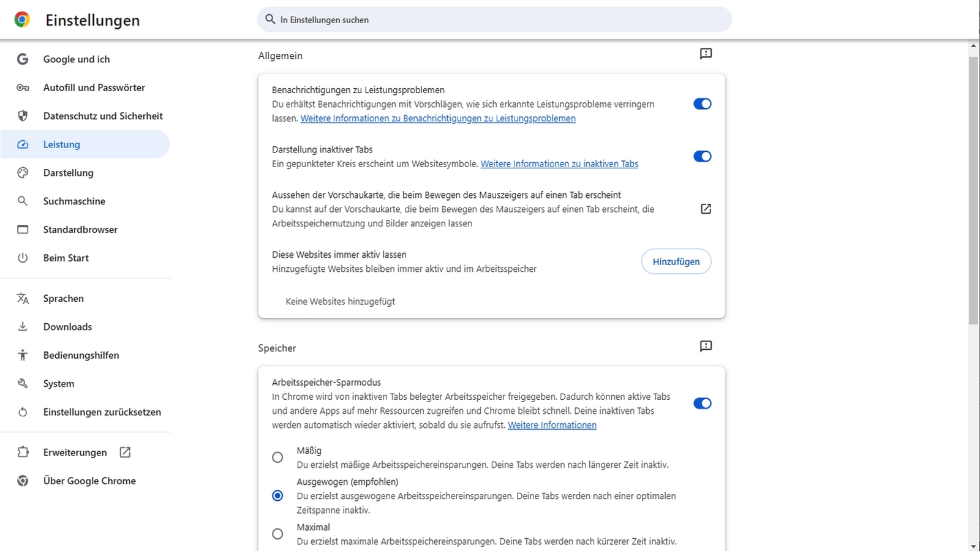The width and height of the screenshot is (980, 551).
Task: Open Weitere Informationen link under Arbeitsspeicher-Sparmodus
Action: pyautogui.click(x=552, y=425)
